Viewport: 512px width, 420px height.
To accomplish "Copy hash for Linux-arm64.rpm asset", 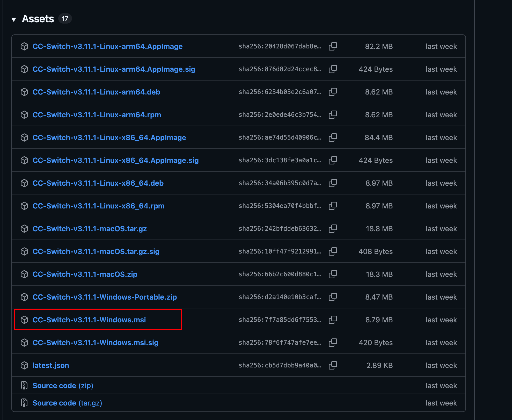I will coord(333,115).
